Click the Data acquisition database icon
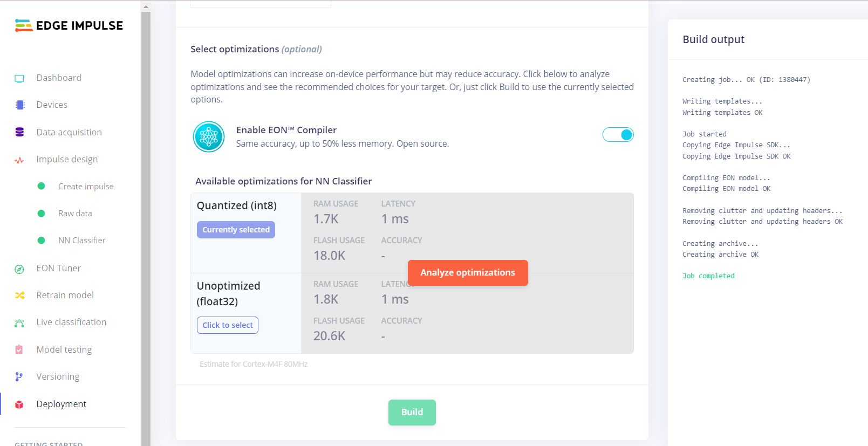 (x=19, y=132)
